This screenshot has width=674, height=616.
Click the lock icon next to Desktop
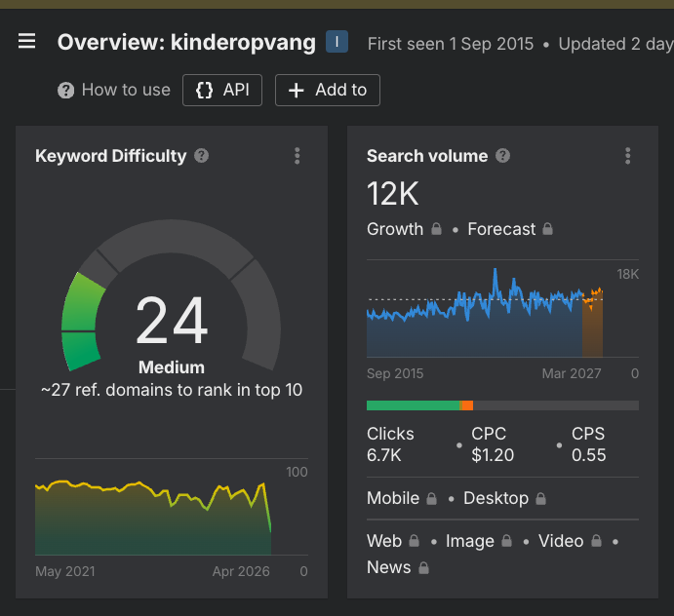pyautogui.click(x=540, y=498)
